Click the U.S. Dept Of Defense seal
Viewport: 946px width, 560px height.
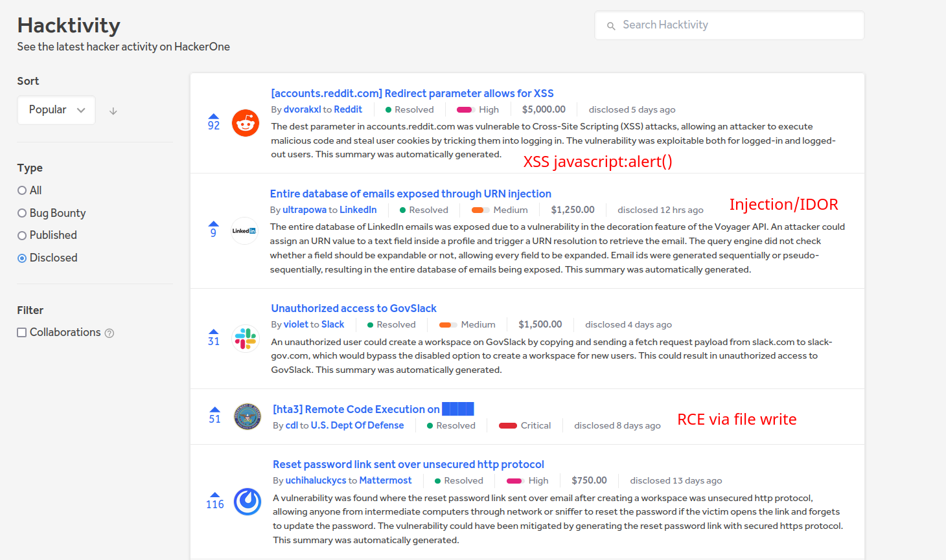click(x=248, y=416)
